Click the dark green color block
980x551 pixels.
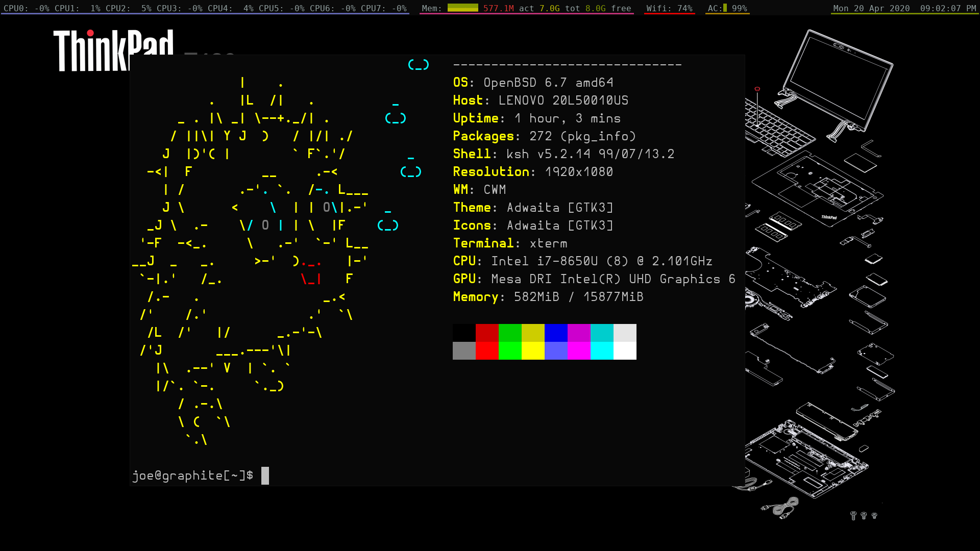tap(510, 333)
